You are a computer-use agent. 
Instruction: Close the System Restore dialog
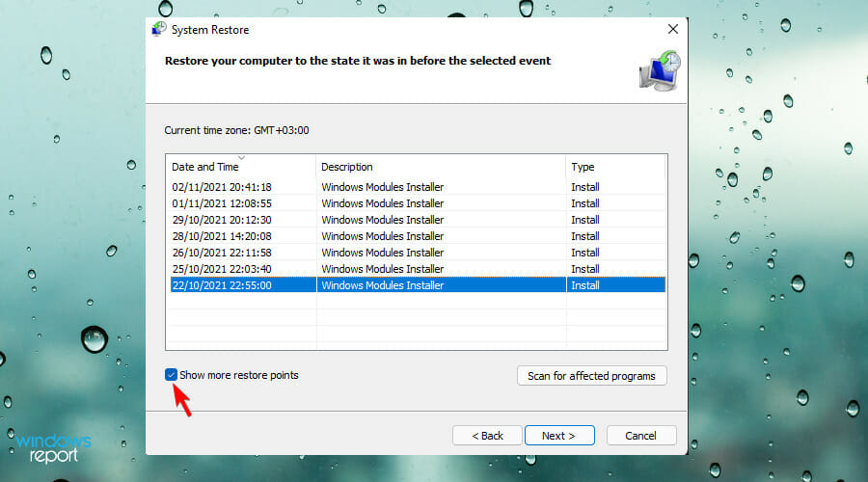click(672, 29)
